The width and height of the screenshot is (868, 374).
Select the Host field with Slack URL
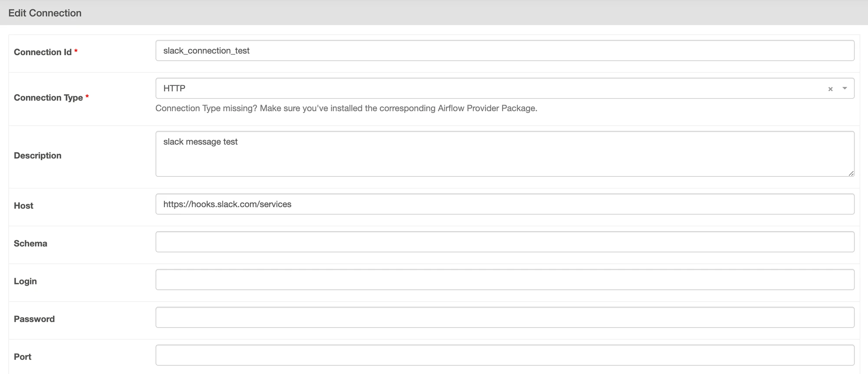point(505,204)
